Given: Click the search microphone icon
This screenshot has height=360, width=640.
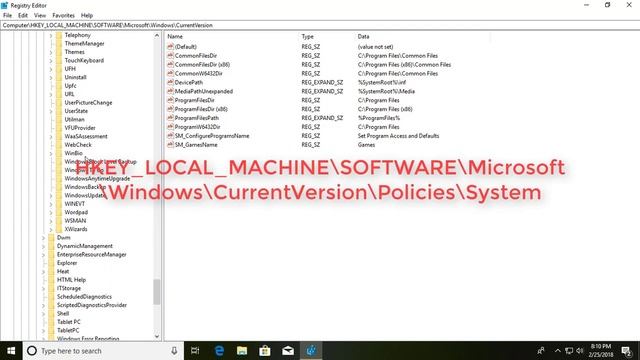Looking at the screenshot, I should [174, 351].
